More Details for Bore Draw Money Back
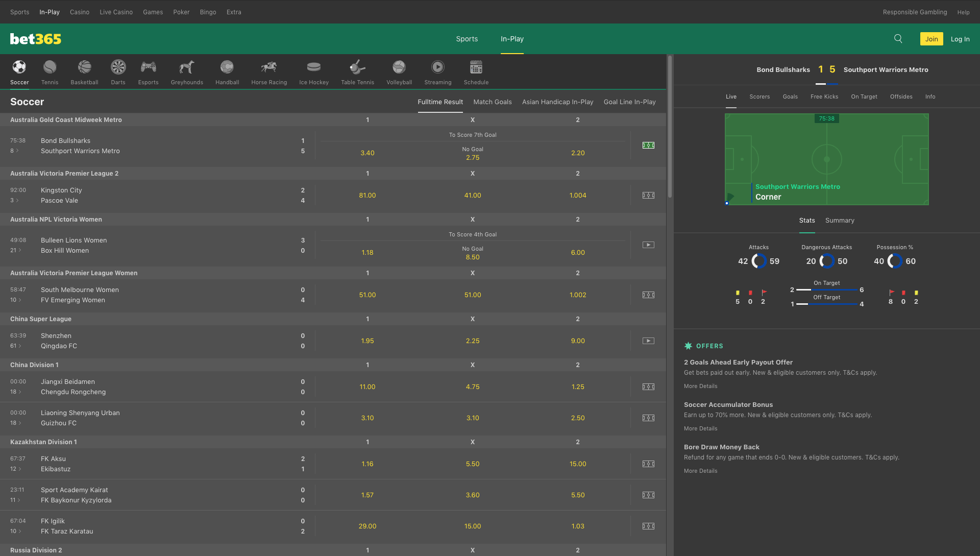Screen dimensions: 980x556 [700, 471]
